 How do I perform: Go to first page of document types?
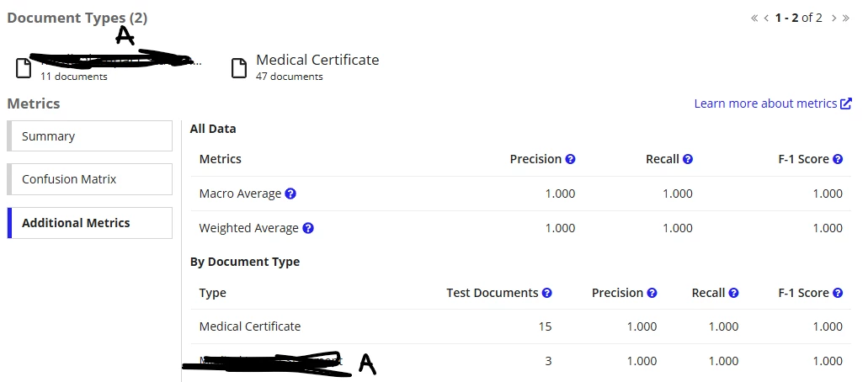tap(754, 19)
